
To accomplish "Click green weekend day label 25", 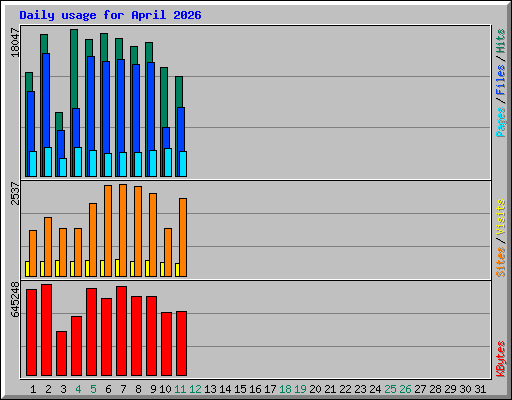I will coord(390,389).
